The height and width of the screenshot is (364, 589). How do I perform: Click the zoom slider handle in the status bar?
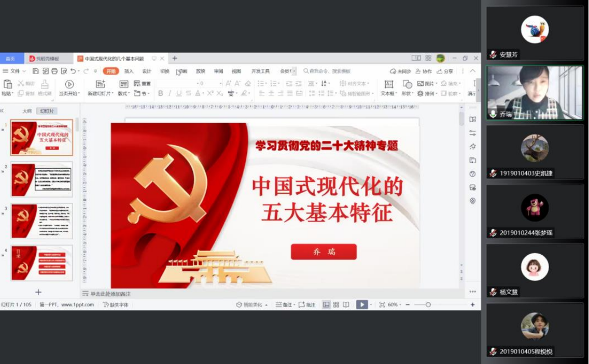pos(428,305)
